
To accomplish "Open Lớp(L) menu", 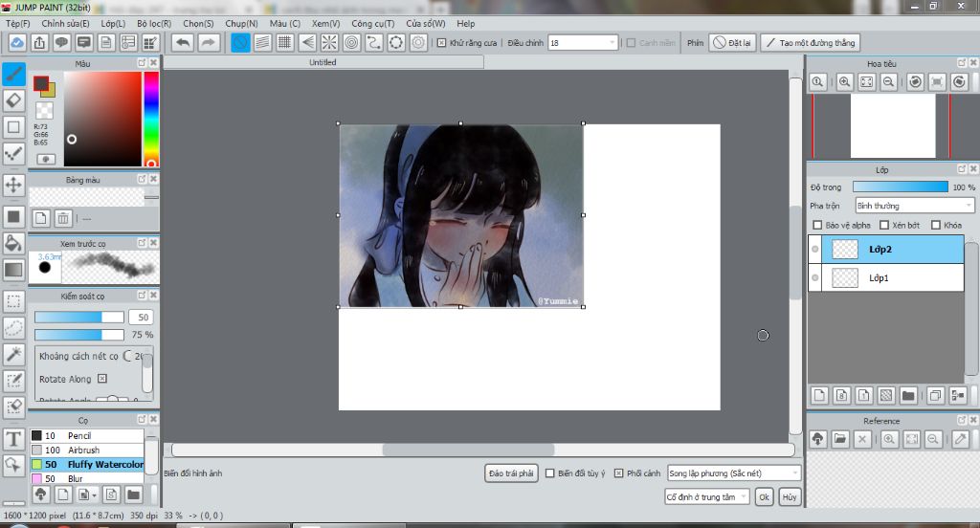I will click(x=113, y=23).
